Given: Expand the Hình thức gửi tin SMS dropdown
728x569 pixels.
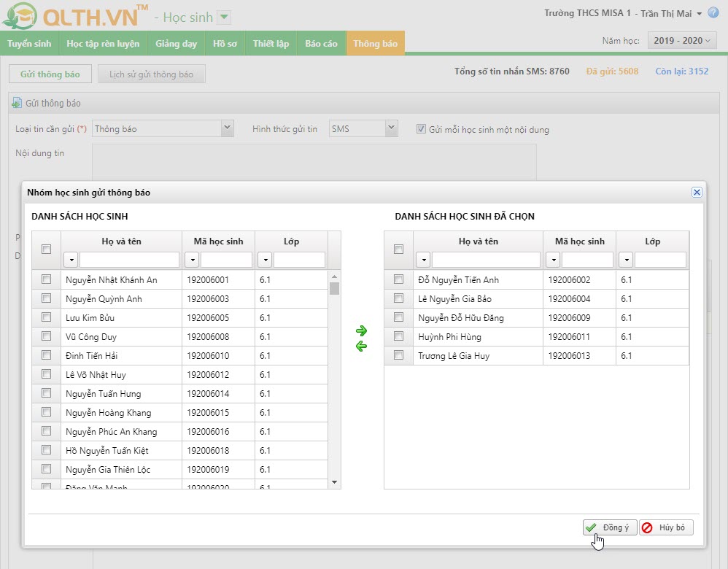Looking at the screenshot, I should coord(392,128).
